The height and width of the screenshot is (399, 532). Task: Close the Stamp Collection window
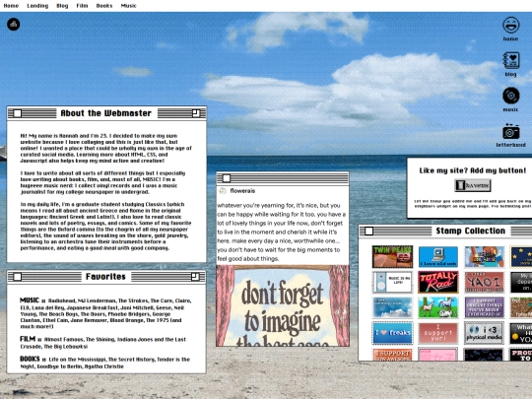(x=368, y=232)
